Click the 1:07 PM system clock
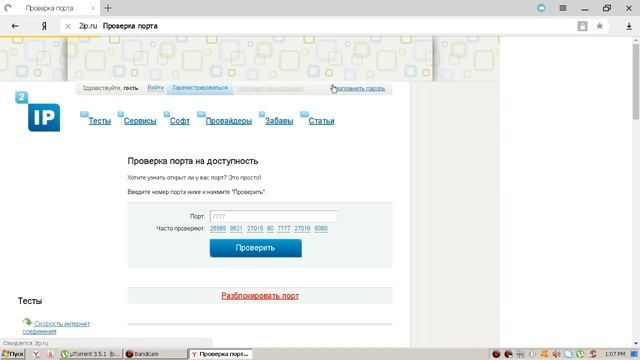The height and width of the screenshot is (360, 640). (x=614, y=354)
